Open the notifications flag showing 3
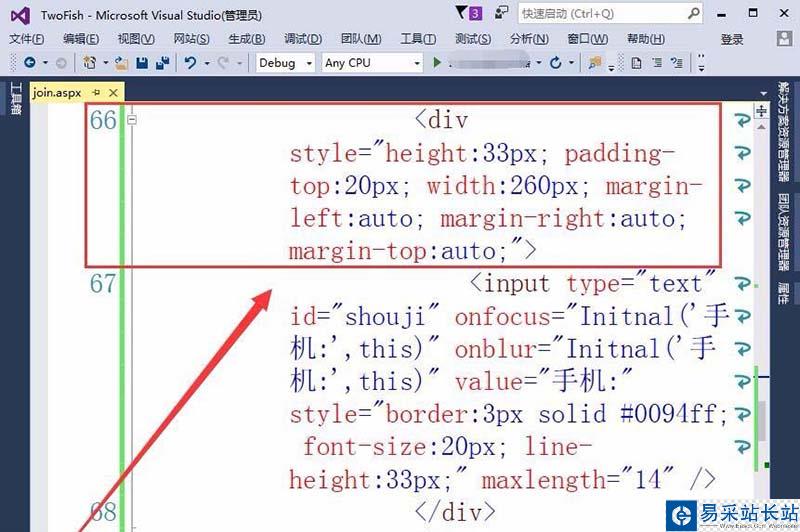Viewport: 800px width, 532px height. pyautogui.click(x=468, y=13)
